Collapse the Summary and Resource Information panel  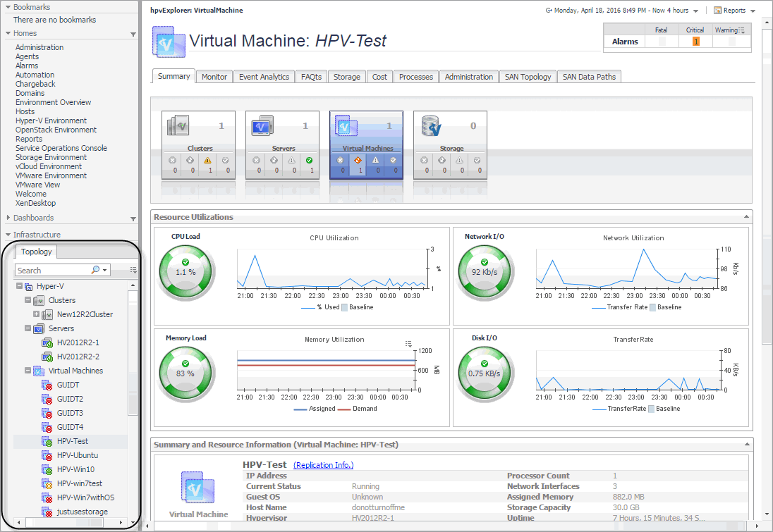point(746,445)
